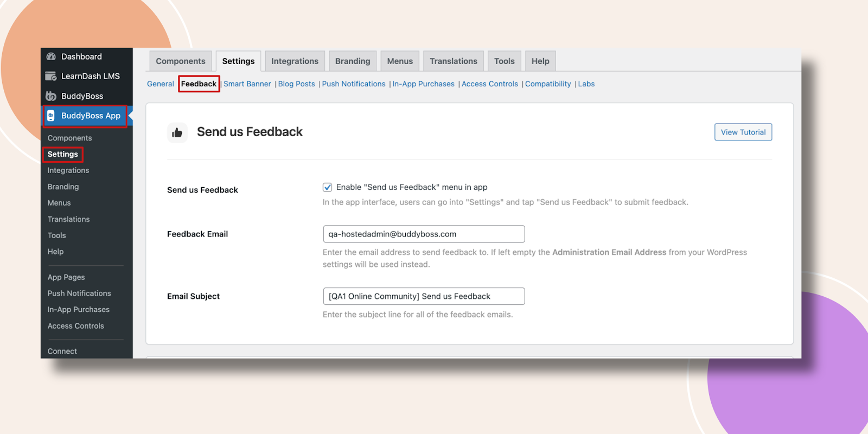Go to the Blog Posts settings link
Viewport: 868px width, 434px height.
pos(297,84)
